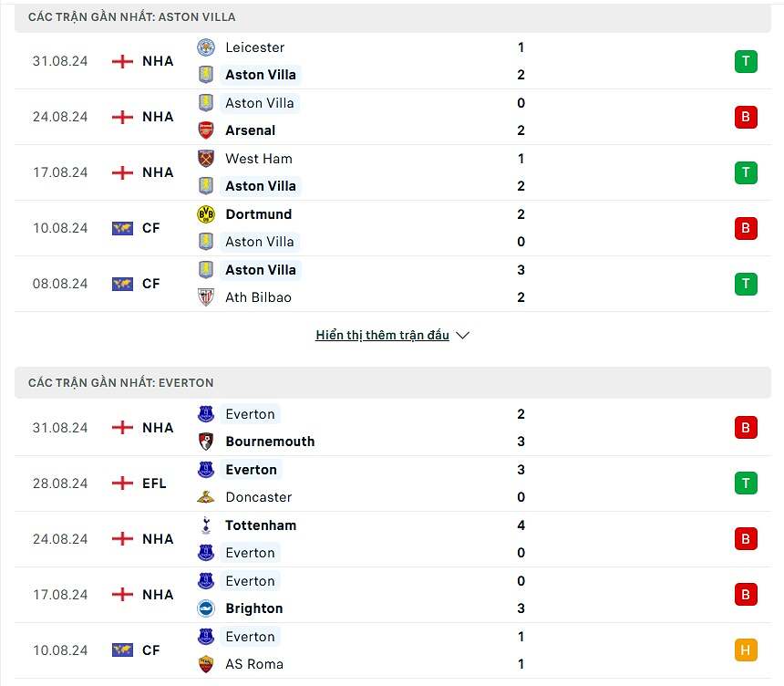Click England flag next to 24.08.24 Tottenham match
This screenshot has width=784, height=686.
pyautogui.click(x=122, y=539)
